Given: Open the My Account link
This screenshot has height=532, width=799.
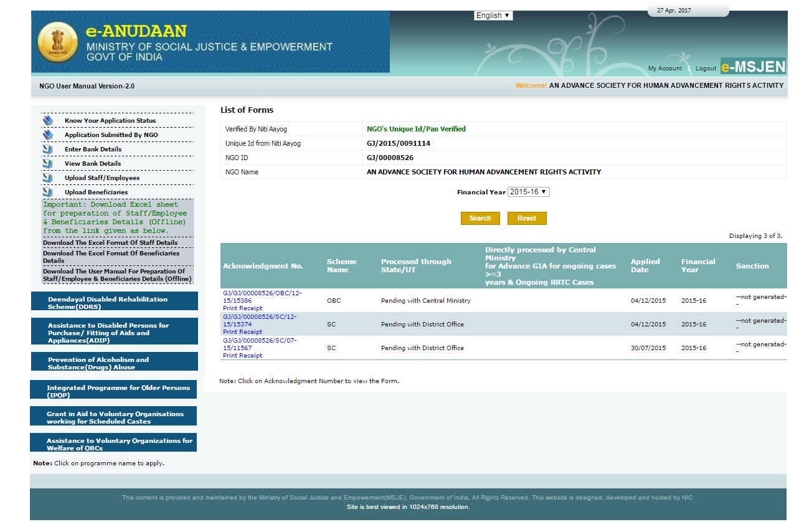Looking at the screenshot, I should pyautogui.click(x=664, y=69).
